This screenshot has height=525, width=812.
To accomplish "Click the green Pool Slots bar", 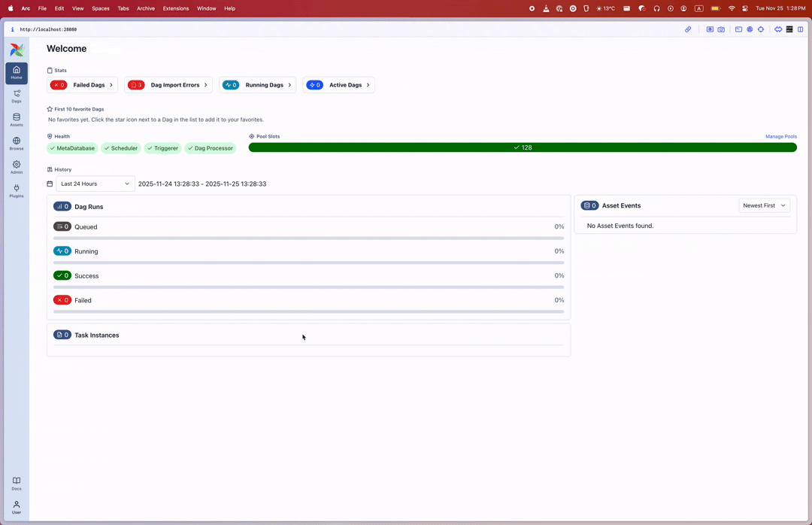I will point(523,147).
